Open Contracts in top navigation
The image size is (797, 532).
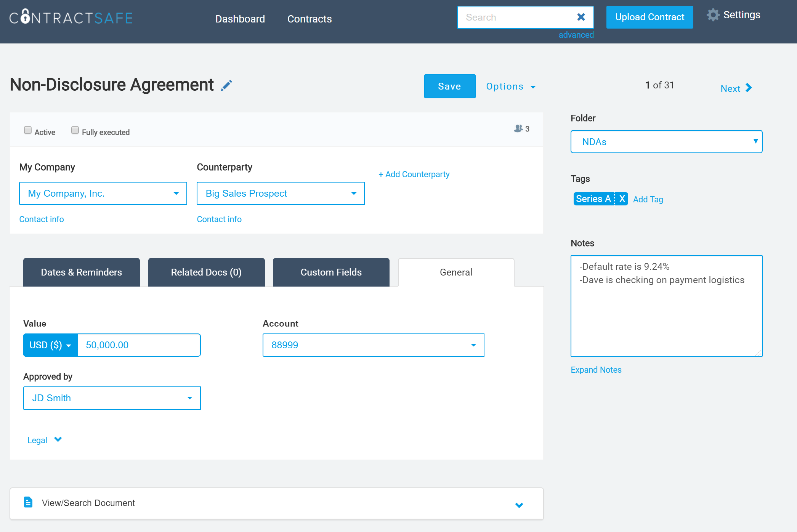(x=309, y=19)
